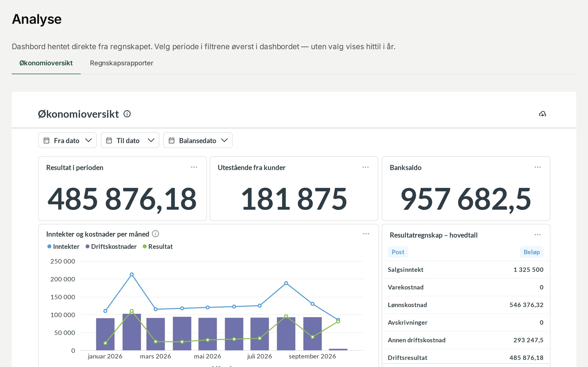Select the Annen driftskostnad row label
Screen dimensions: 588x367
click(417, 340)
